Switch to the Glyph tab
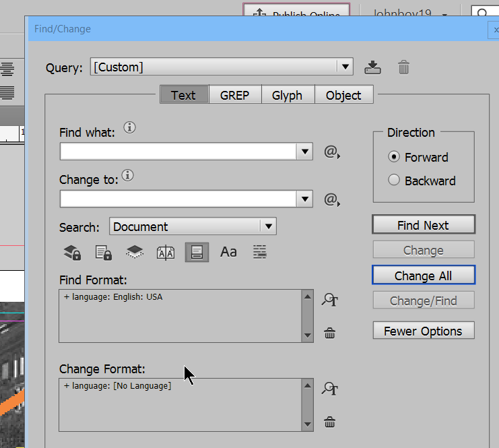The image size is (499, 448). point(288,95)
